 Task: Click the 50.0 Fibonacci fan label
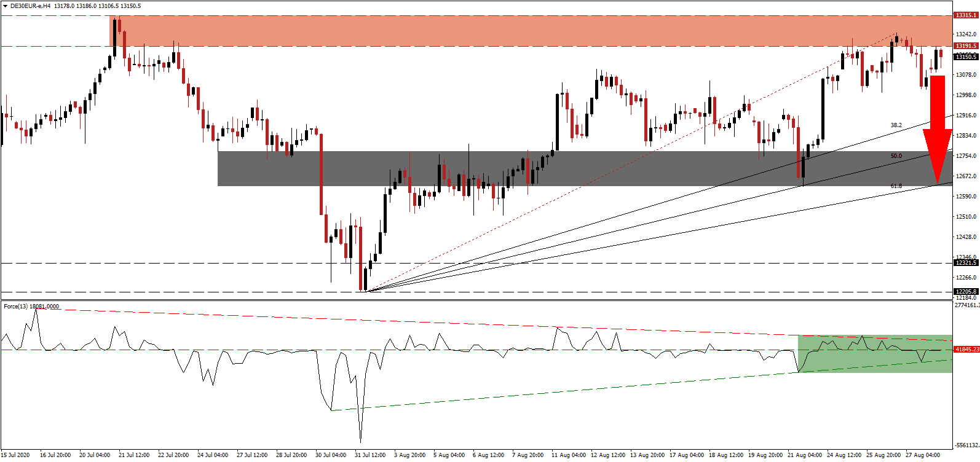896,156
